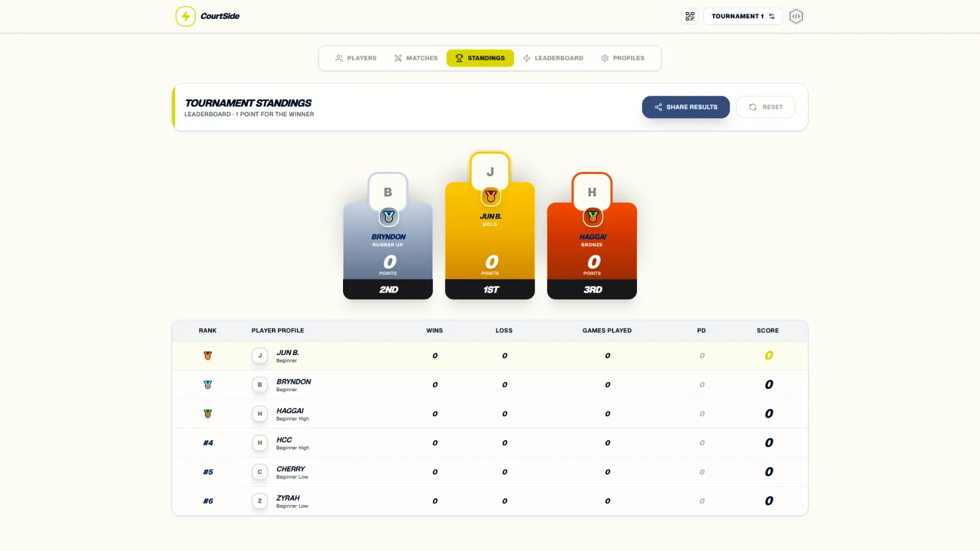980x551 pixels.
Task: Click the 3RD label on the podium
Action: (x=592, y=290)
